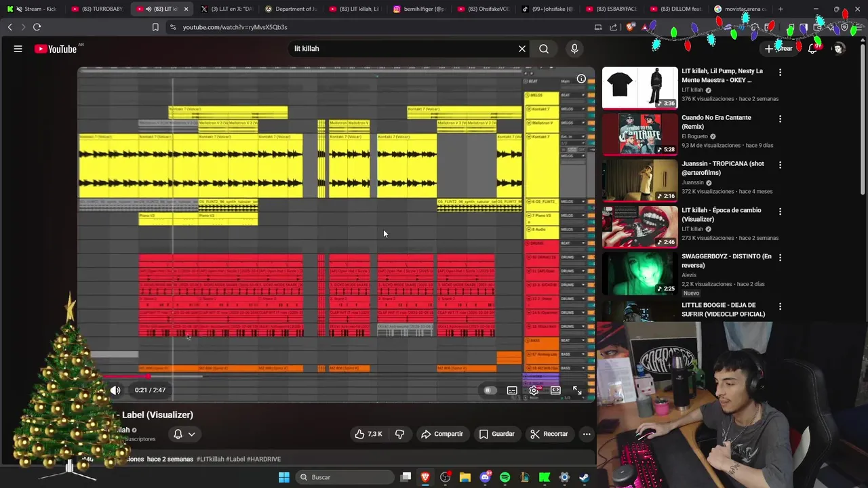
Task: Click Recortar clip button
Action: 549,434
